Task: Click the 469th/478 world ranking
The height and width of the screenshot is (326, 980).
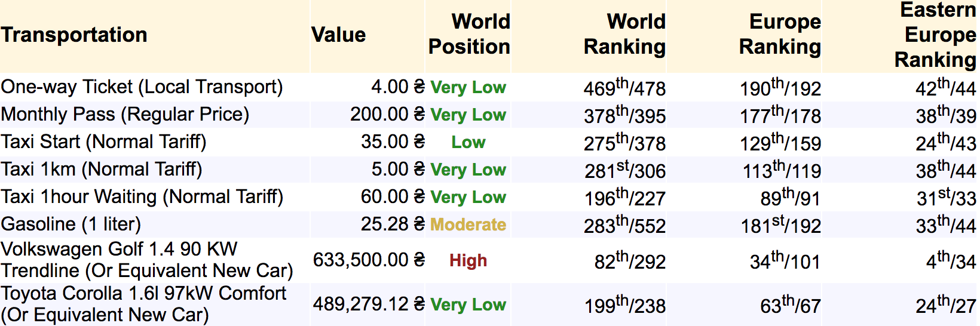Action: (624, 88)
